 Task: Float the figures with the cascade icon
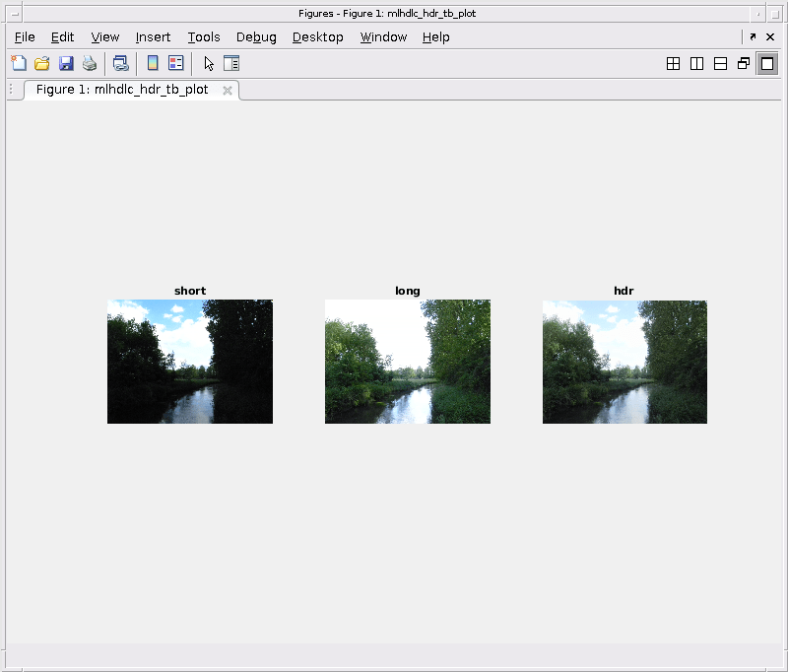tap(744, 64)
